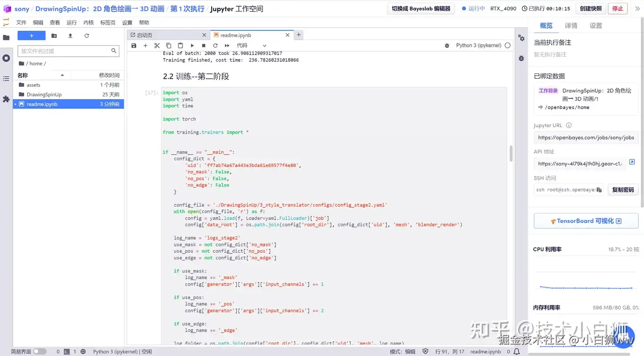
Task: Open the API address external link icon
Action: pos(632,162)
